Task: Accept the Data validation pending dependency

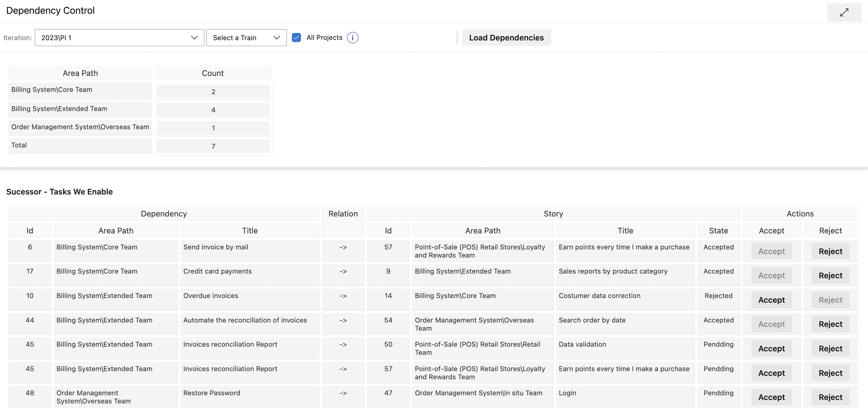Action: pyautogui.click(x=771, y=348)
